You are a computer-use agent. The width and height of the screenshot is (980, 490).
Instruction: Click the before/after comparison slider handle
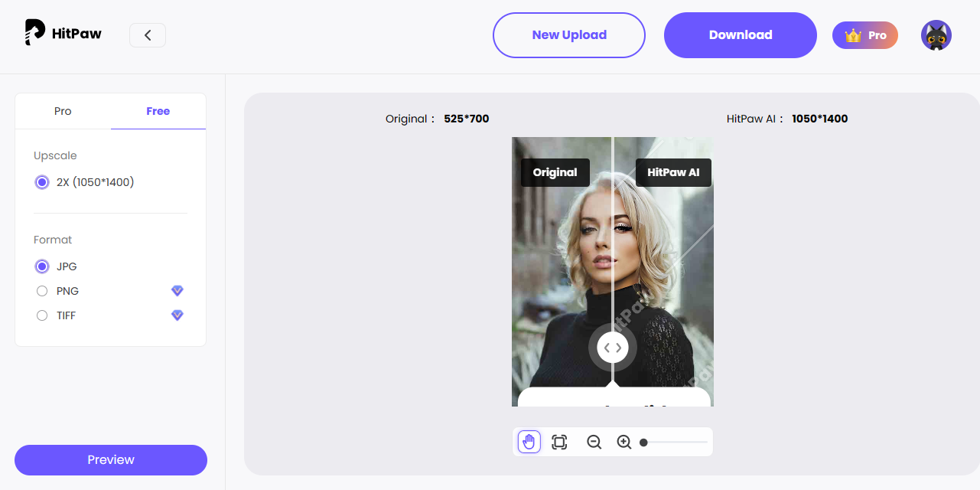[613, 348]
